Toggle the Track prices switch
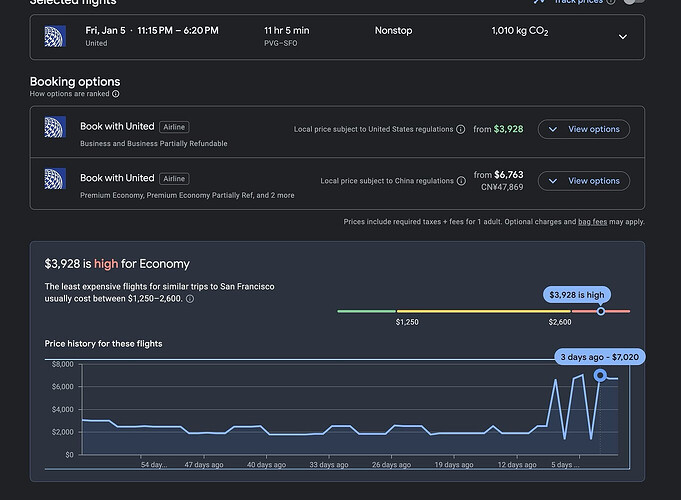This screenshot has height=500, width=681. click(x=633, y=2)
